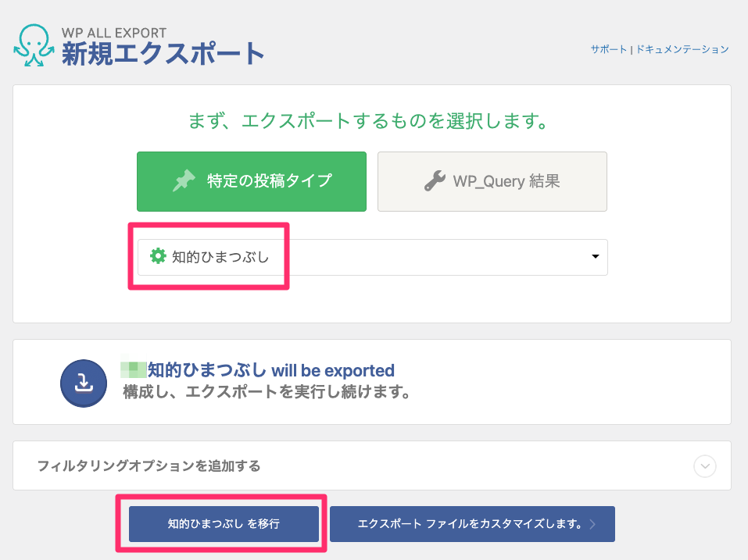Click the pushpin icon on 特定の投稿タイプ
Screen dimensions: 748x560
pyautogui.click(x=184, y=180)
